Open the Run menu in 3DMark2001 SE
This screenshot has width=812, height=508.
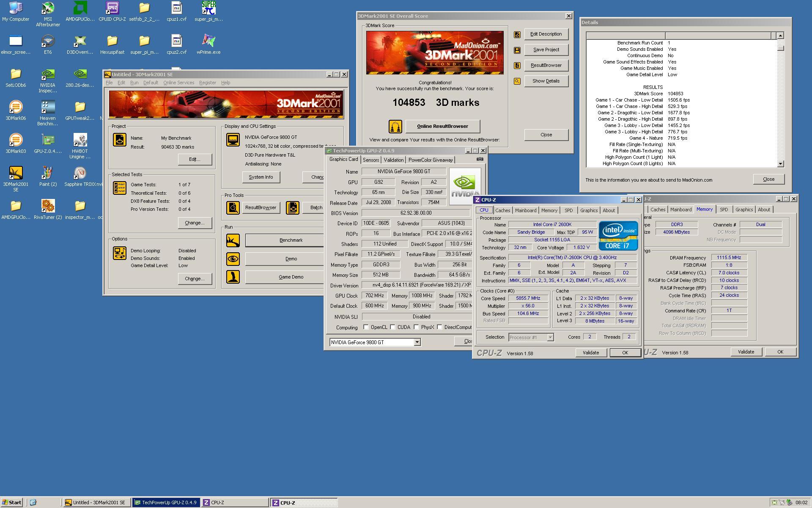[134, 83]
